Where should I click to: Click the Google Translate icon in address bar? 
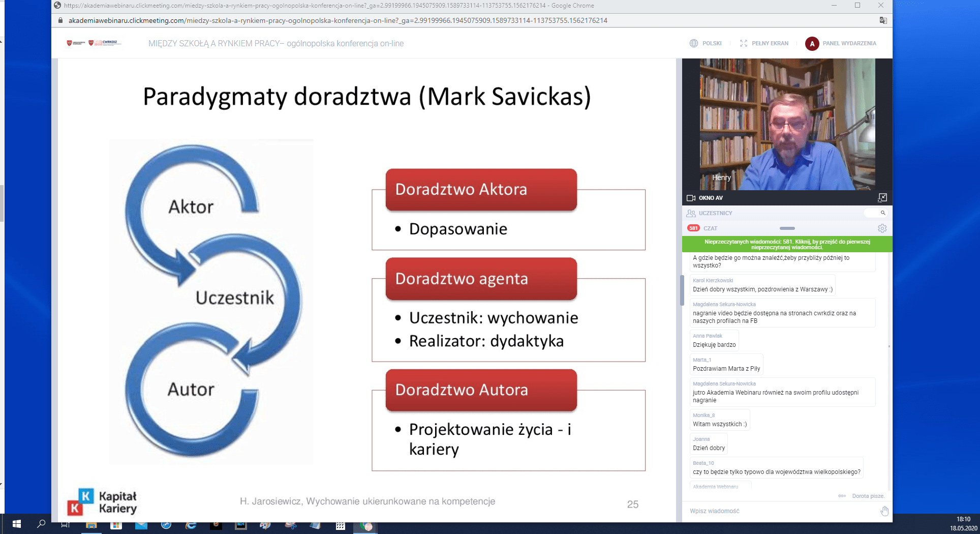pyautogui.click(x=883, y=20)
